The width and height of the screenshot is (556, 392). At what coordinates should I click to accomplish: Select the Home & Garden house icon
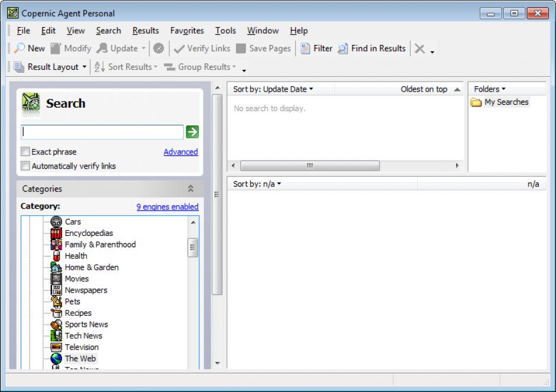(56, 267)
